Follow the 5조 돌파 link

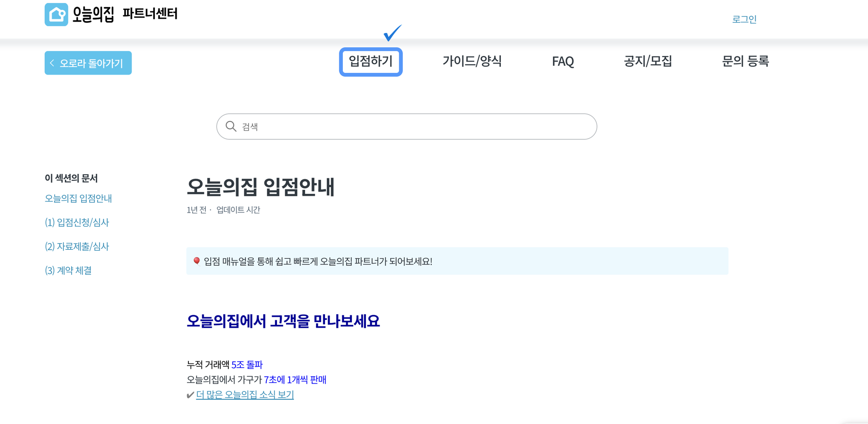coord(247,365)
